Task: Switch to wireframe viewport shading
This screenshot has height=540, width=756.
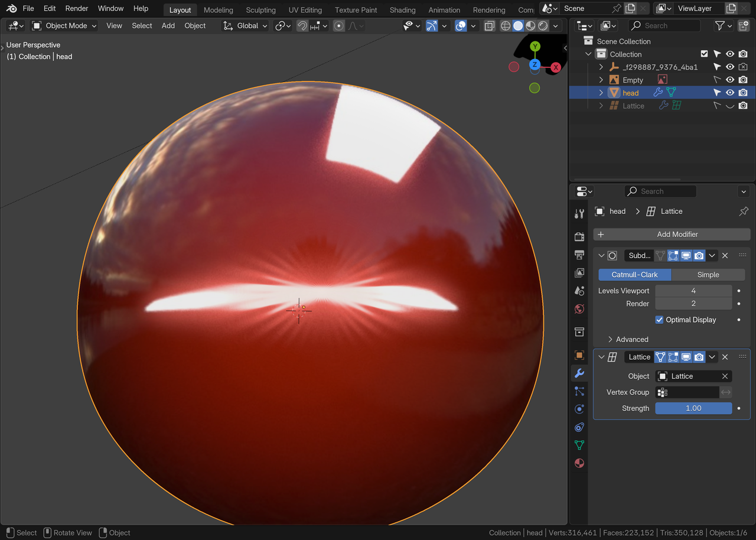Action: point(506,26)
